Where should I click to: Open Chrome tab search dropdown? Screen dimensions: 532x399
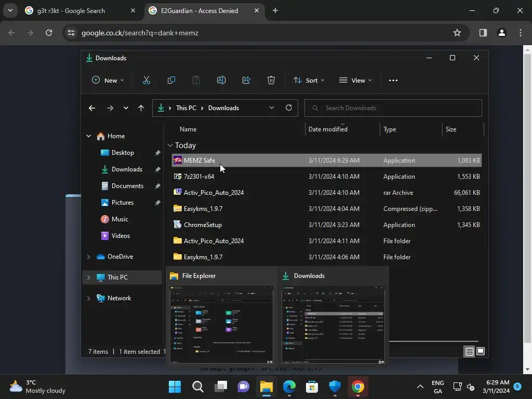10,10
